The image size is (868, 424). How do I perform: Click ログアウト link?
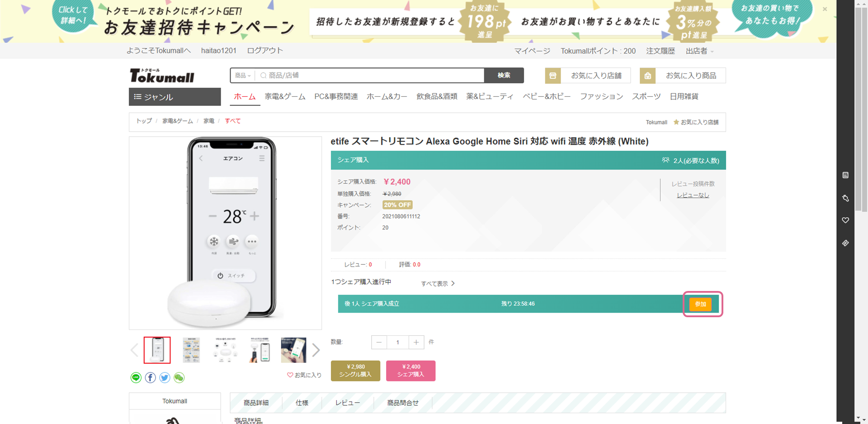coord(265,51)
